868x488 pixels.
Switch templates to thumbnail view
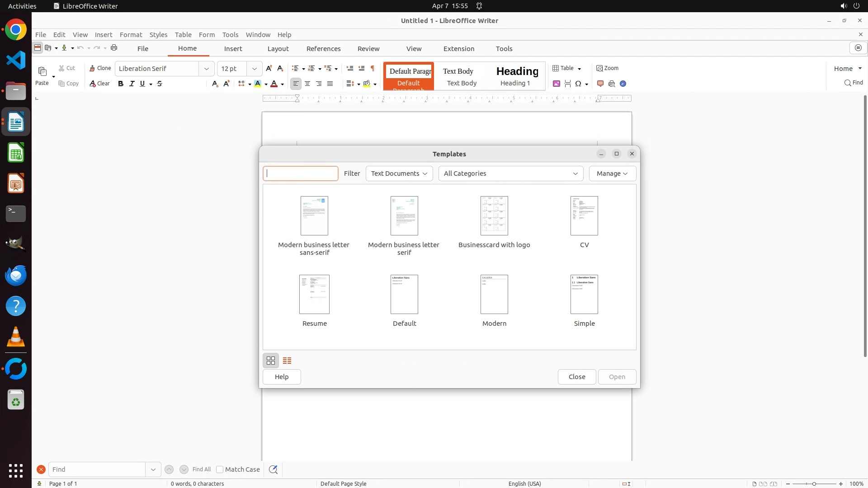point(270,361)
